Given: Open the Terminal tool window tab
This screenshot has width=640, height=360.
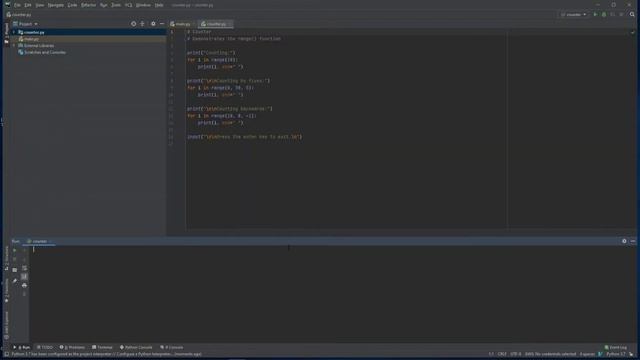Looking at the screenshot, I should click(x=102, y=347).
